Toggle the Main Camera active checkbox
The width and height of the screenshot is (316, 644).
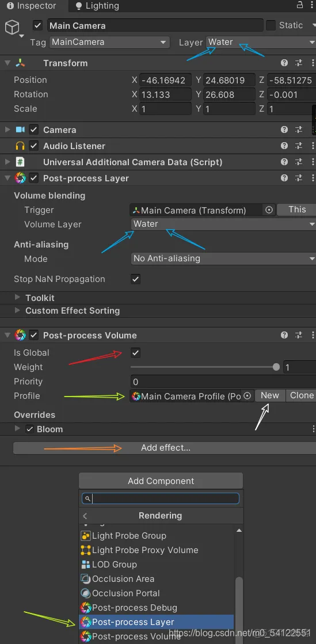click(38, 25)
